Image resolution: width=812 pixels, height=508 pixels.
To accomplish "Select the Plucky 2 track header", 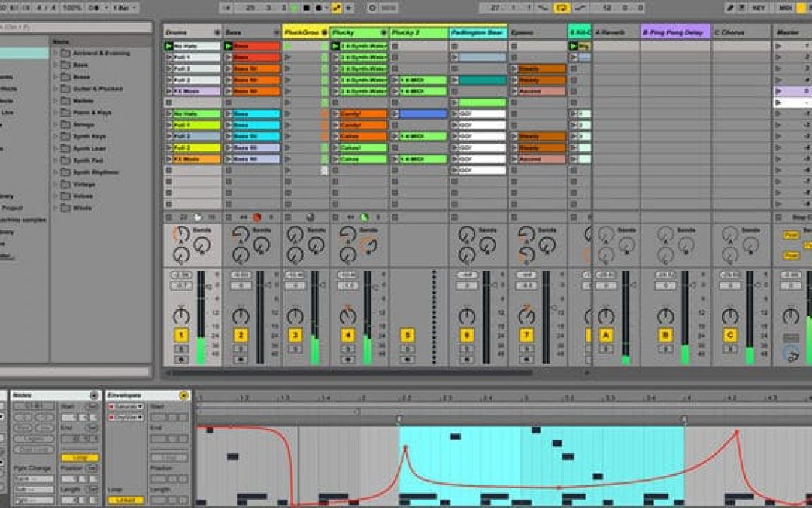I will tap(419, 32).
